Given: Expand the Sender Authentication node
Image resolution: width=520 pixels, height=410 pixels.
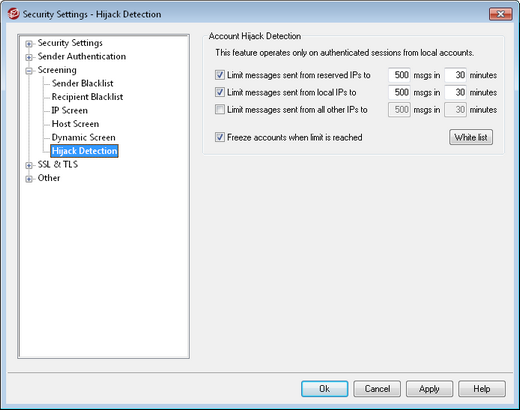Looking at the screenshot, I should (29, 57).
